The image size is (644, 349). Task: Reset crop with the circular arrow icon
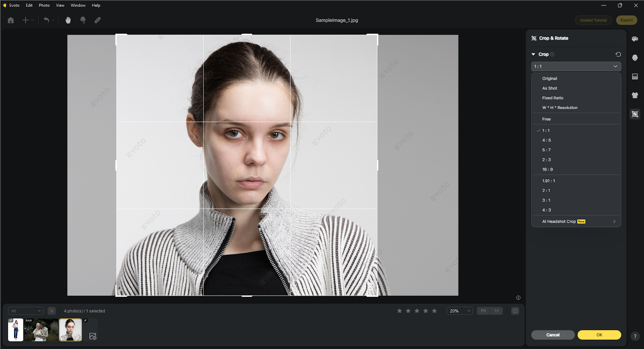(618, 54)
